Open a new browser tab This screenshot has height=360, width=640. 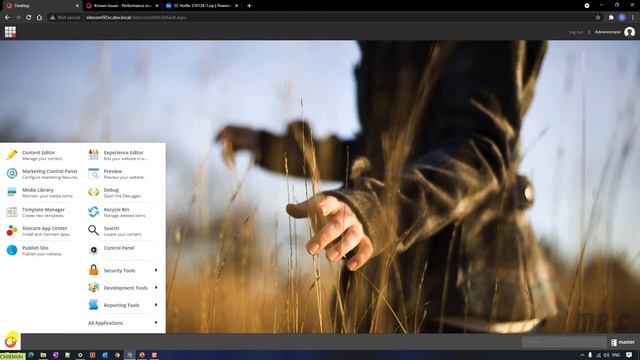click(x=249, y=6)
